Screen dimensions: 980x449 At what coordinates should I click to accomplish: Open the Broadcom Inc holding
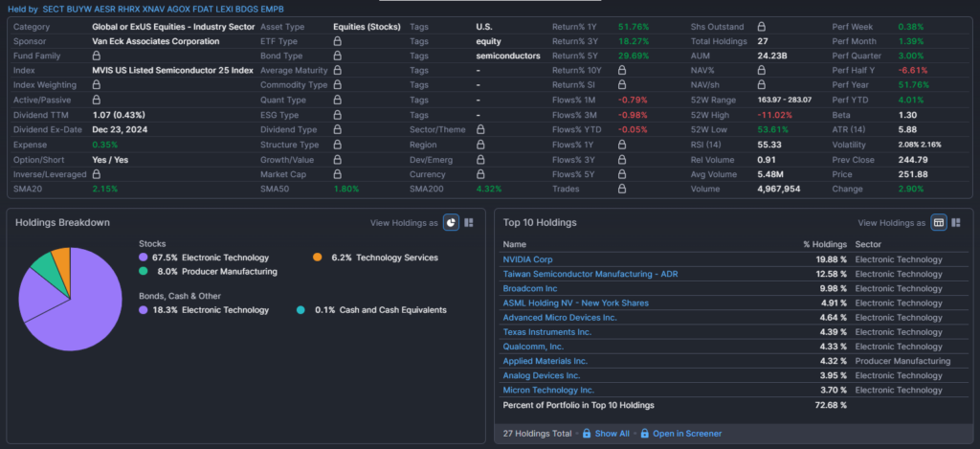coord(529,288)
